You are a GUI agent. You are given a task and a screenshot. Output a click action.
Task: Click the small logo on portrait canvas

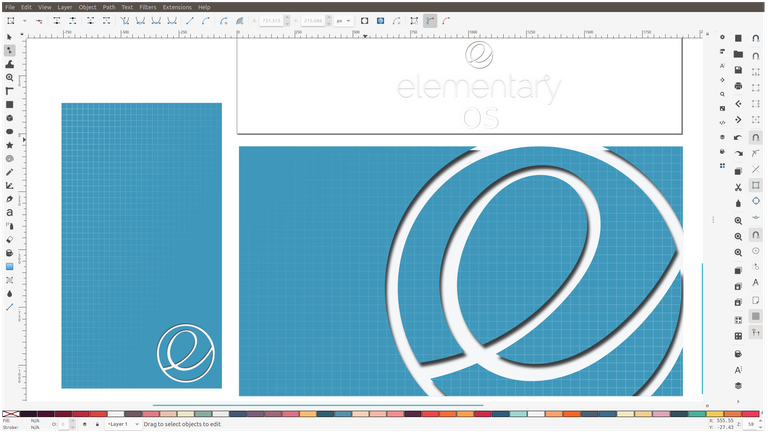(186, 352)
